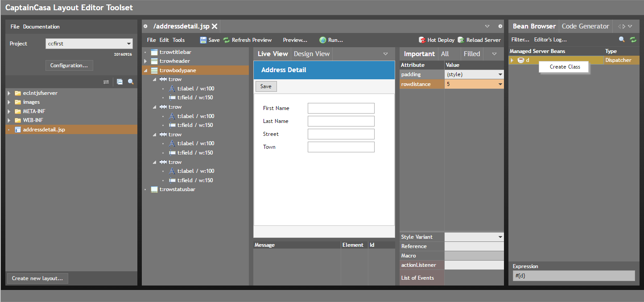Click the collapse-all icon in project panel

(x=120, y=82)
